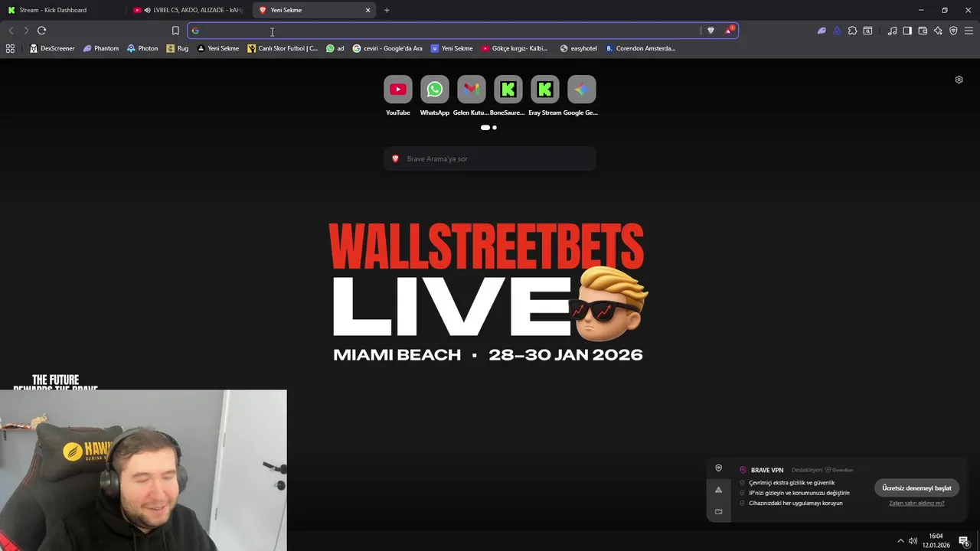Open Phantom bookmark
Image resolution: width=980 pixels, height=551 pixels.
101,48
